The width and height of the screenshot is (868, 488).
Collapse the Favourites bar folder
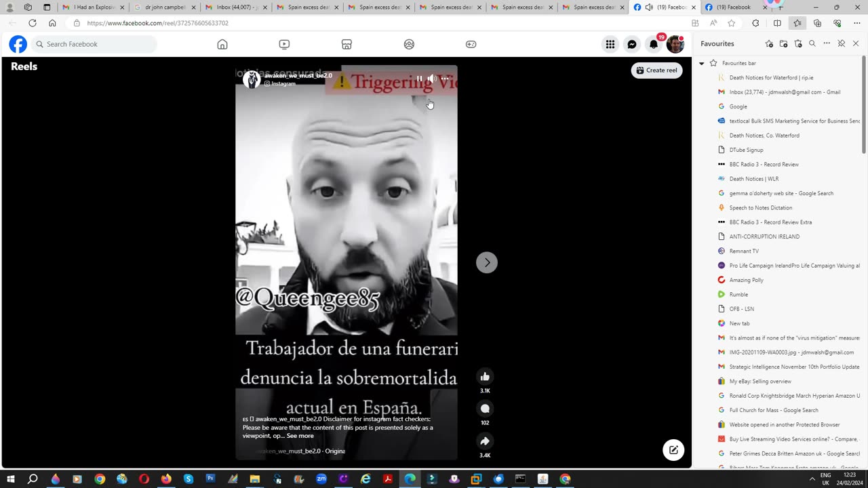pyautogui.click(x=701, y=63)
